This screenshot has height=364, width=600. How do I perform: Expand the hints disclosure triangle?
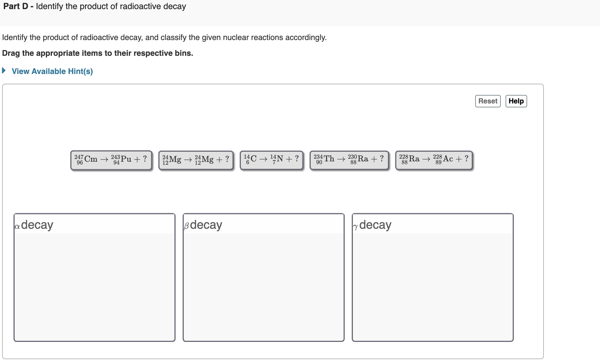4,71
